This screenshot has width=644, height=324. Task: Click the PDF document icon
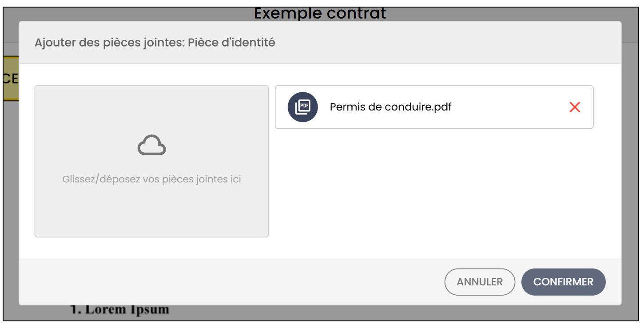(303, 107)
